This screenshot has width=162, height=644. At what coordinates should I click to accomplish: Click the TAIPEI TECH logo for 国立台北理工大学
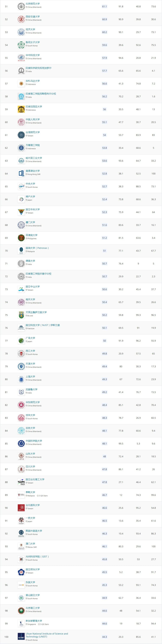click(21, 482)
